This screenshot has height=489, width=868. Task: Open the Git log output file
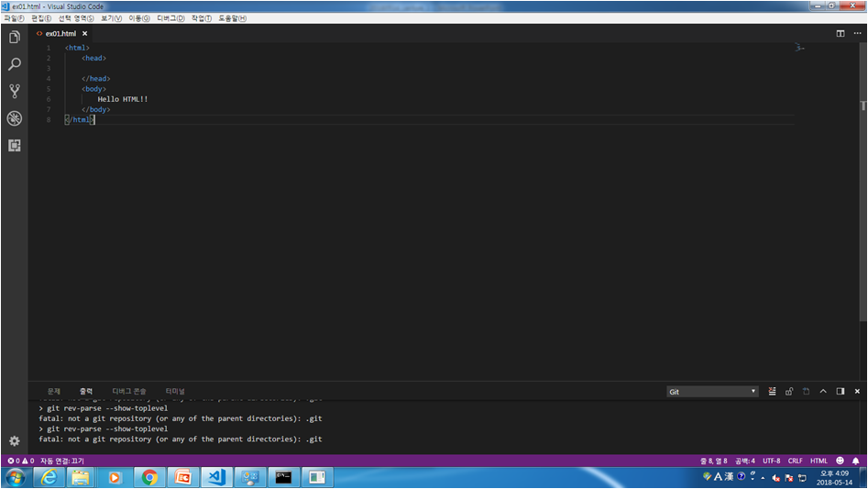(x=806, y=391)
